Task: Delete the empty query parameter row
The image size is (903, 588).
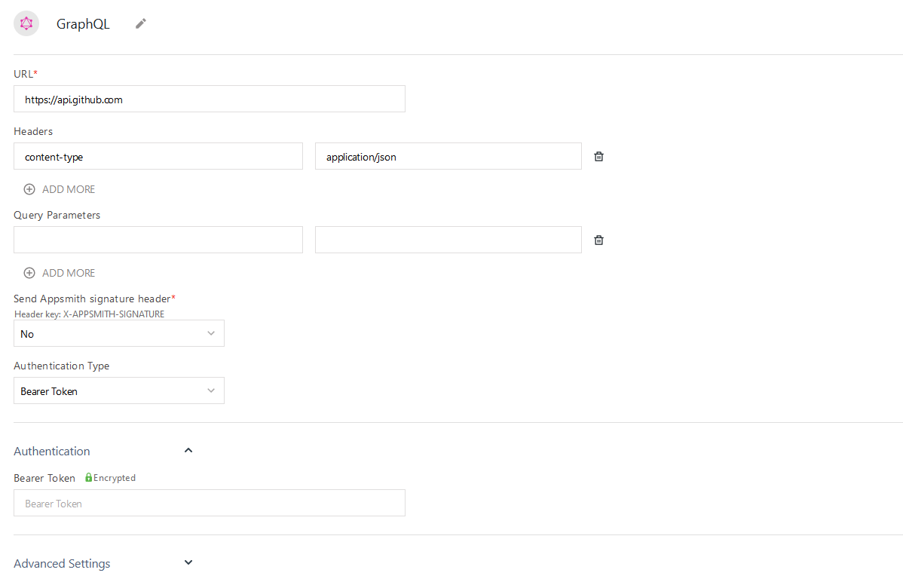Action: tap(598, 239)
